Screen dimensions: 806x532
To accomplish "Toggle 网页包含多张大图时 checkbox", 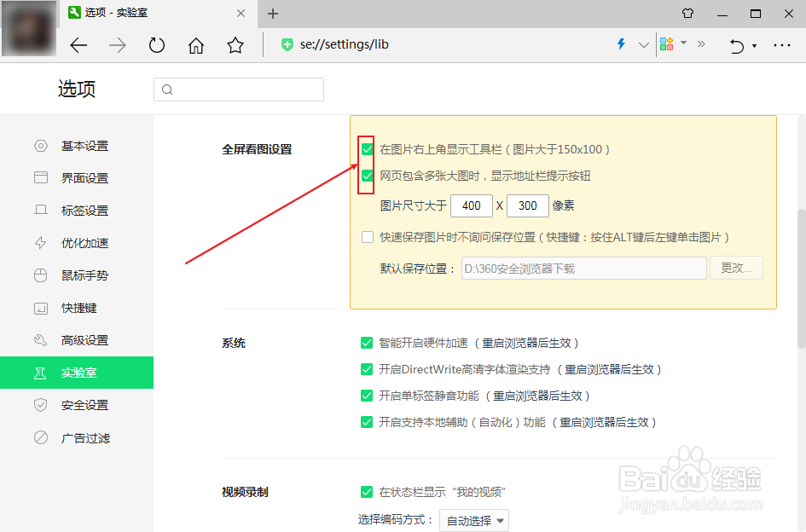I will point(367,176).
